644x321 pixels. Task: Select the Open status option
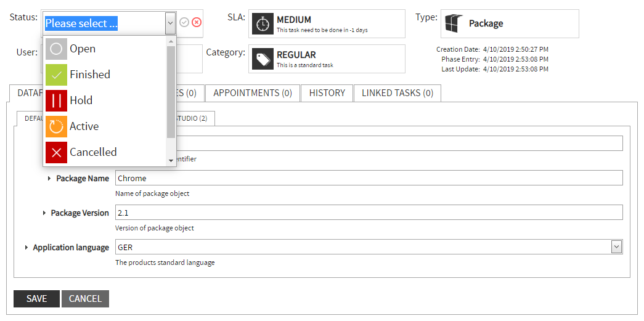pyautogui.click(x=105, y=49)
